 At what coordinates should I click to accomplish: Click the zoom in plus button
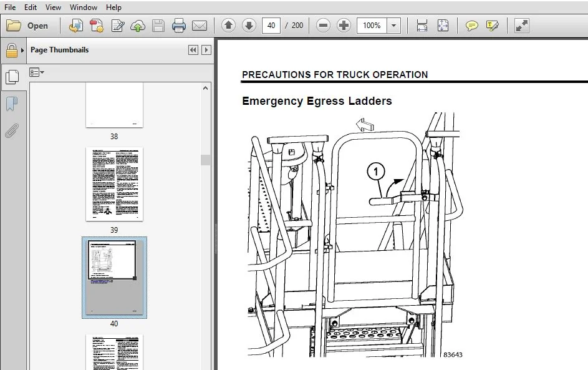click(x=344, y=26)
